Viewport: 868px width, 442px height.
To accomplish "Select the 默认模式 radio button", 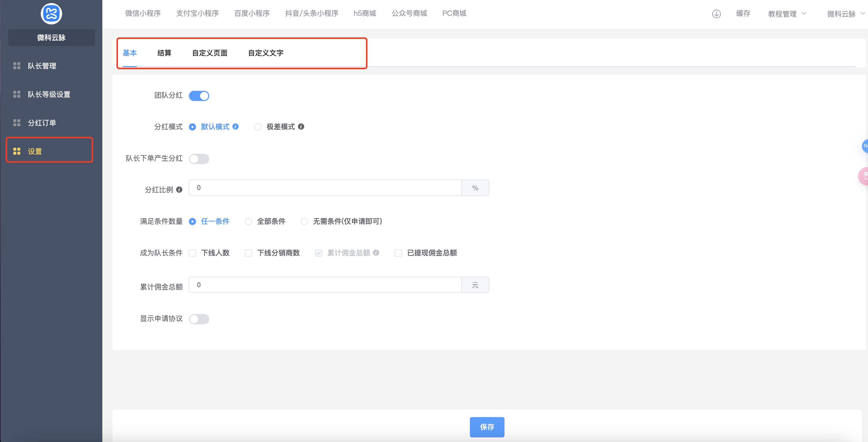I will click(192, 127).
